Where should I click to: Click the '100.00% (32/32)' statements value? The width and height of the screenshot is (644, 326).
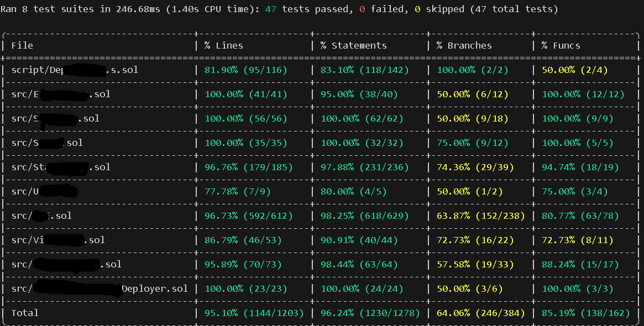362,143
